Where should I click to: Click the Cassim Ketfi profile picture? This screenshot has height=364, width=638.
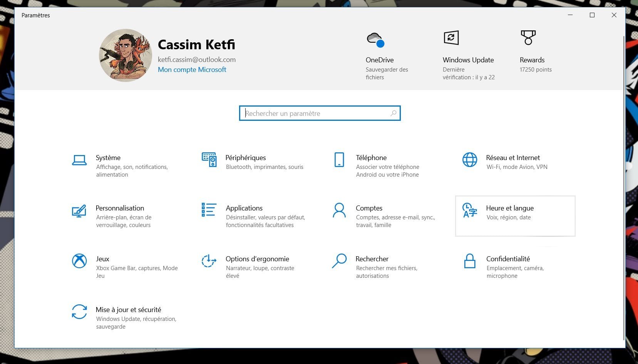pos(126,55)
